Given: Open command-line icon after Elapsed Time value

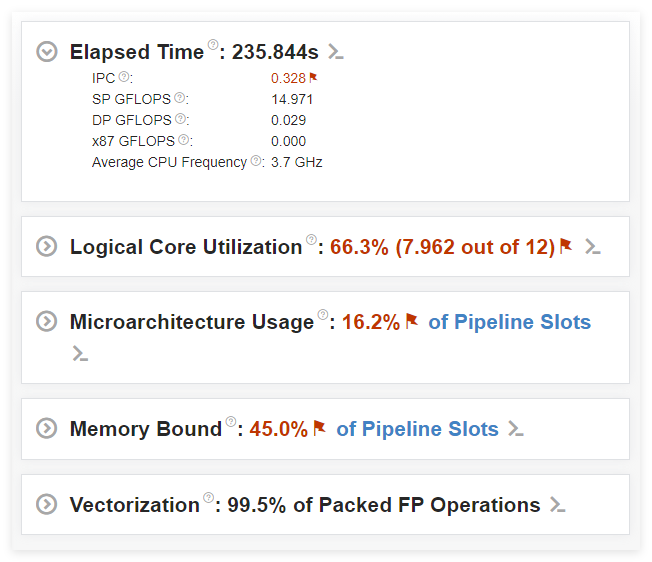Looking at the screenshot, I should pyautogui.click(x=337, y=52).
